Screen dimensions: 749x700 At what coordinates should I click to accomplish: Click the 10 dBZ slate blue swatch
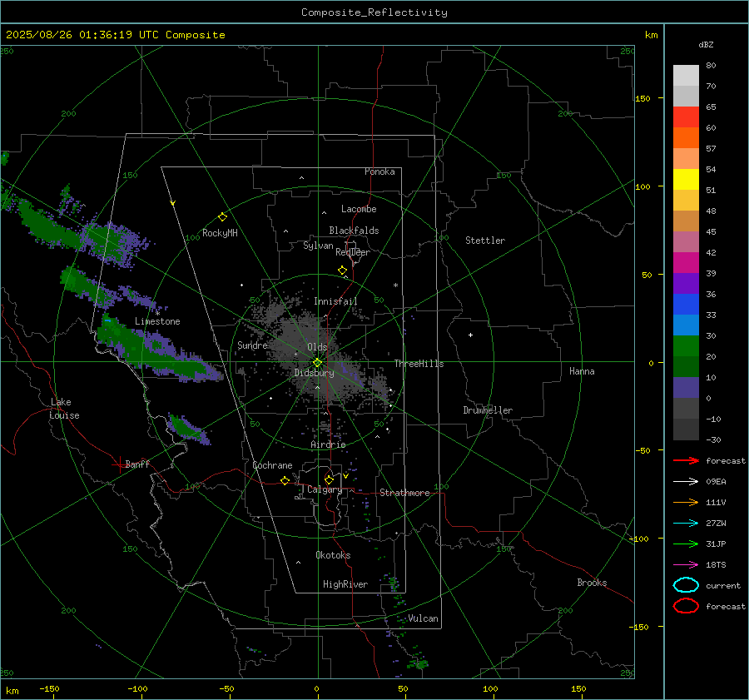(x=686, y=387)
